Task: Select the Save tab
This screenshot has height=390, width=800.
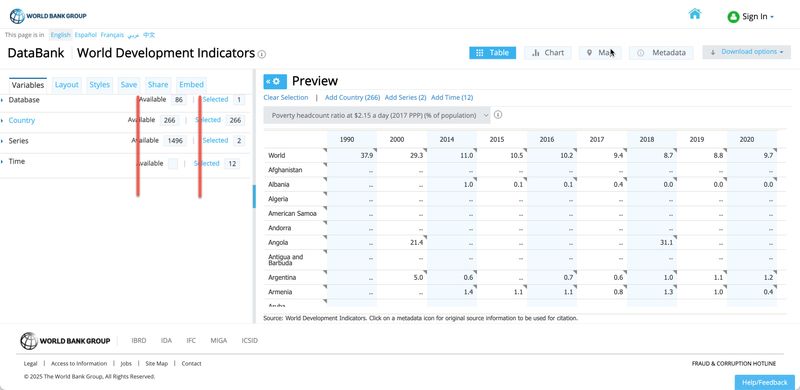Action: tap(129, 85)
